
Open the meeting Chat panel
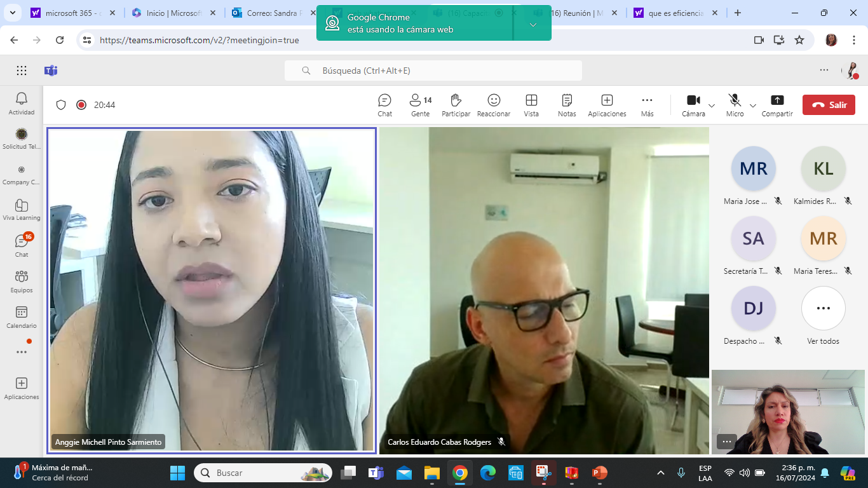pos(384,105)
